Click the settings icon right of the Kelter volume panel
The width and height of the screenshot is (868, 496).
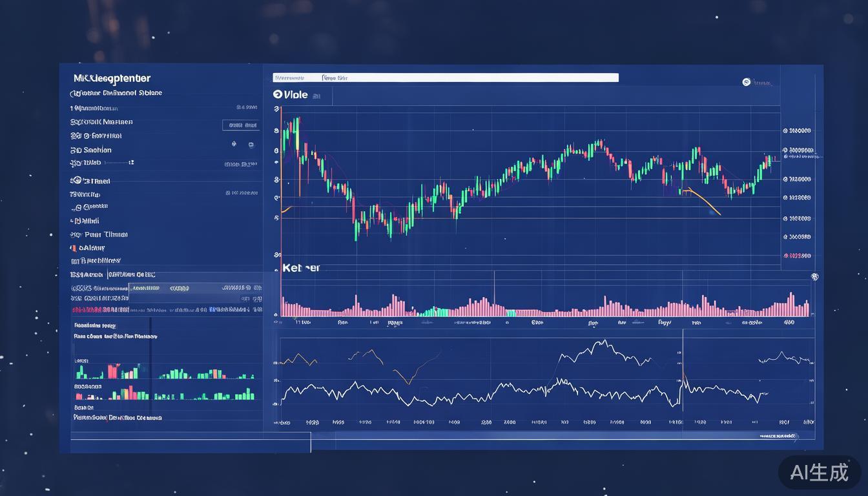[814, 277]
